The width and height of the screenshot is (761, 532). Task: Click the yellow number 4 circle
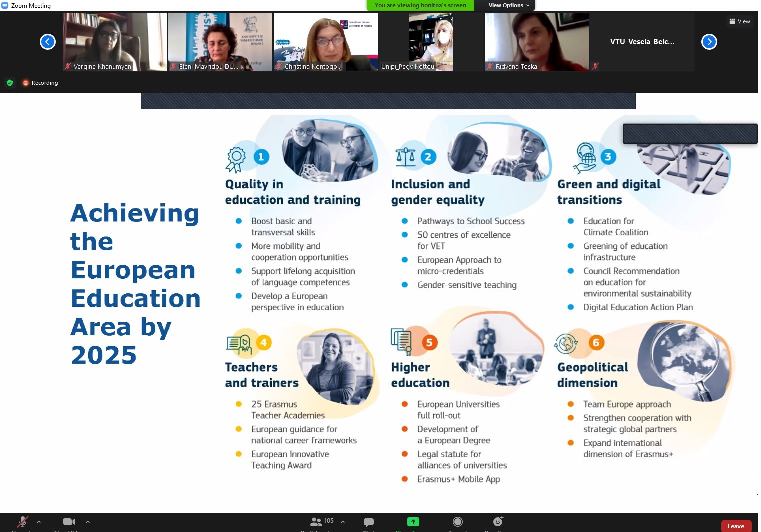(x=264, y=342)
